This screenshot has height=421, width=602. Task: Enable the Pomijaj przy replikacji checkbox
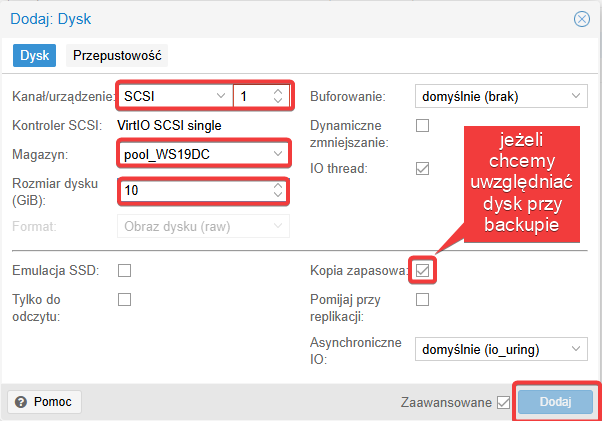coord(422,299)
